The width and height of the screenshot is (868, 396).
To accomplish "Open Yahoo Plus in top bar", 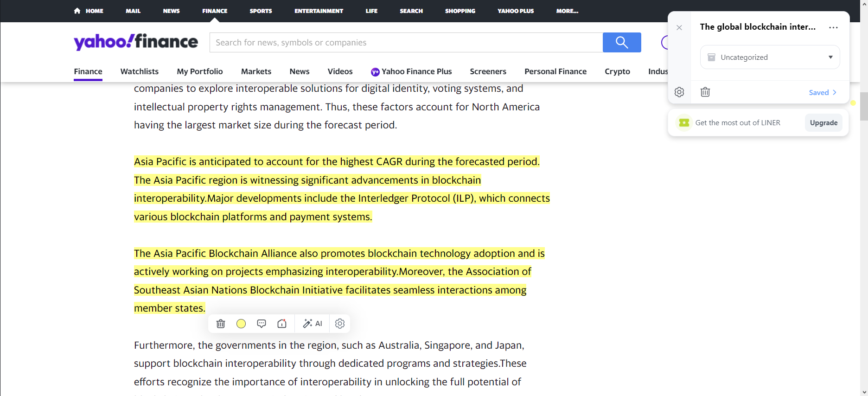I will pyautogui.click(x=516, y=11).
